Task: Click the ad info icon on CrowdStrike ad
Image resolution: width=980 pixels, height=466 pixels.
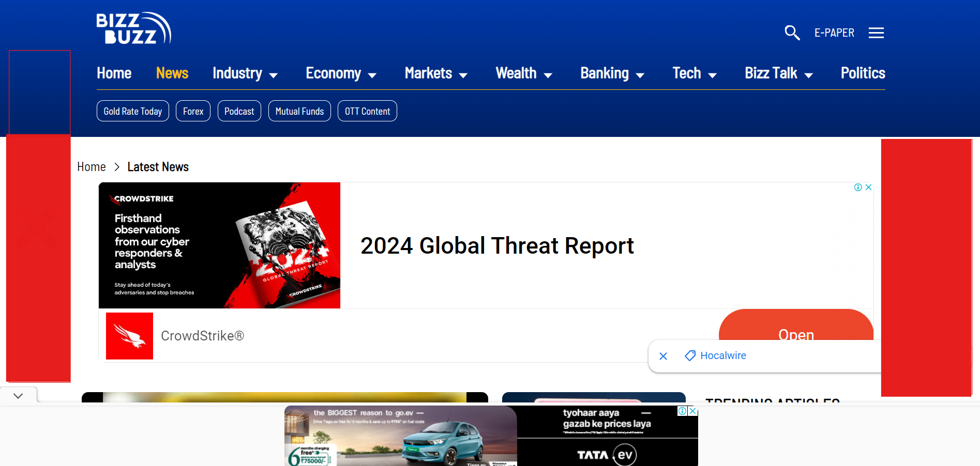Action: [x=858, y=188]
